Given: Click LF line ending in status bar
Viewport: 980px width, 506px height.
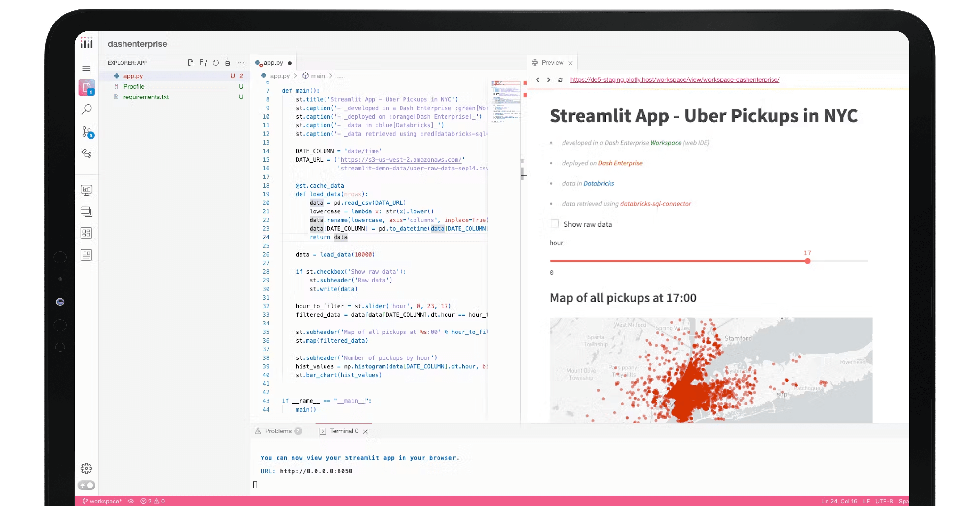Looking at the screenshot, I should 866,501.
